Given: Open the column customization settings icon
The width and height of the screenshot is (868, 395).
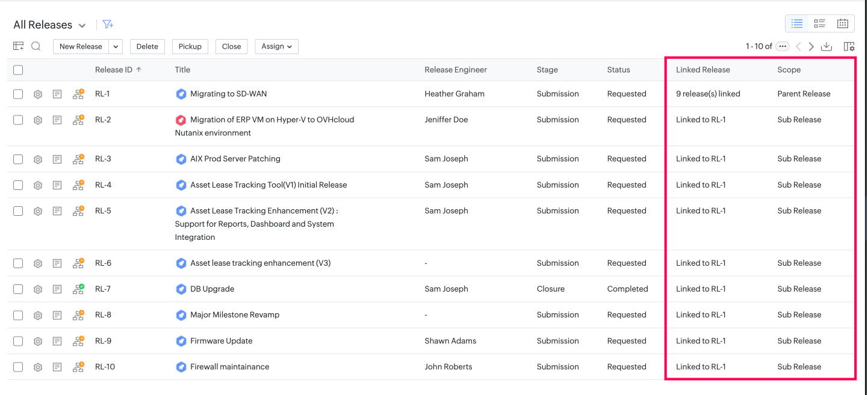Looking at the screenshot, I should pyautogui.click(x=849, y=46).
